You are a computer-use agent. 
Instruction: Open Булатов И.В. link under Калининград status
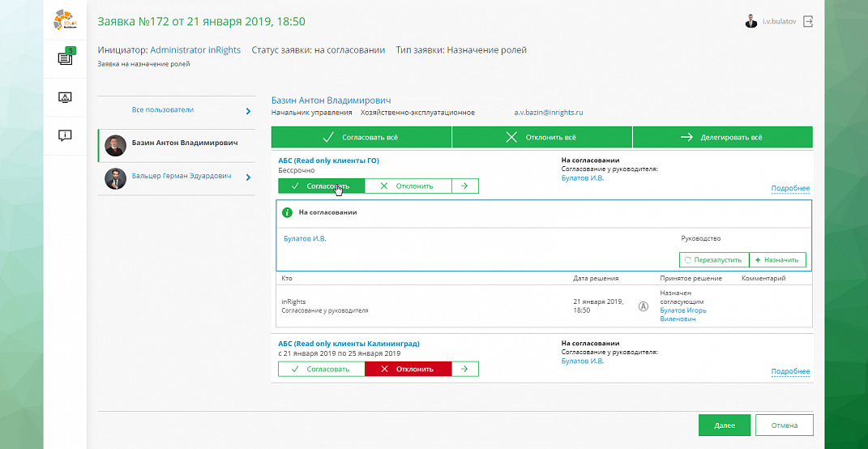[x=583, y=361]
